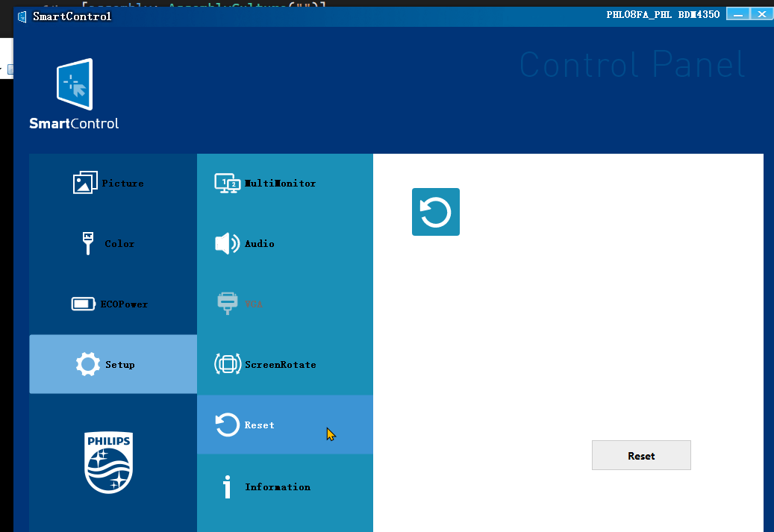The image size is (774, 532).
Task: Select the Audio speaker icon
Action: click(228, 242)
